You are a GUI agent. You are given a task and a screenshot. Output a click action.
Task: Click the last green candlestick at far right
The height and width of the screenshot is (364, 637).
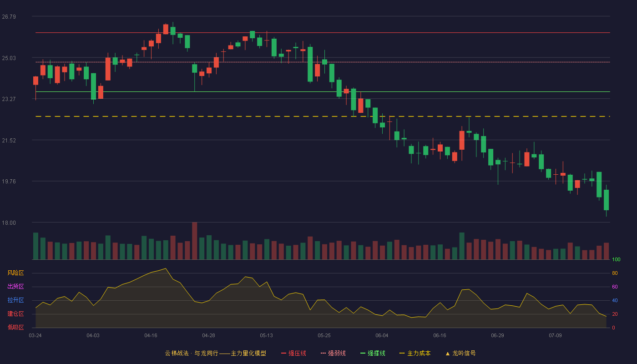pos(606,200)
